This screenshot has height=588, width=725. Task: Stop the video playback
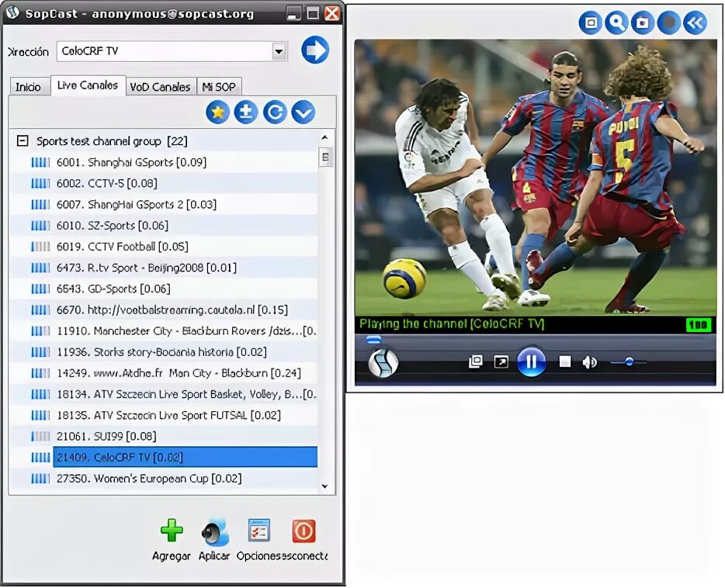tap(565, 361)
